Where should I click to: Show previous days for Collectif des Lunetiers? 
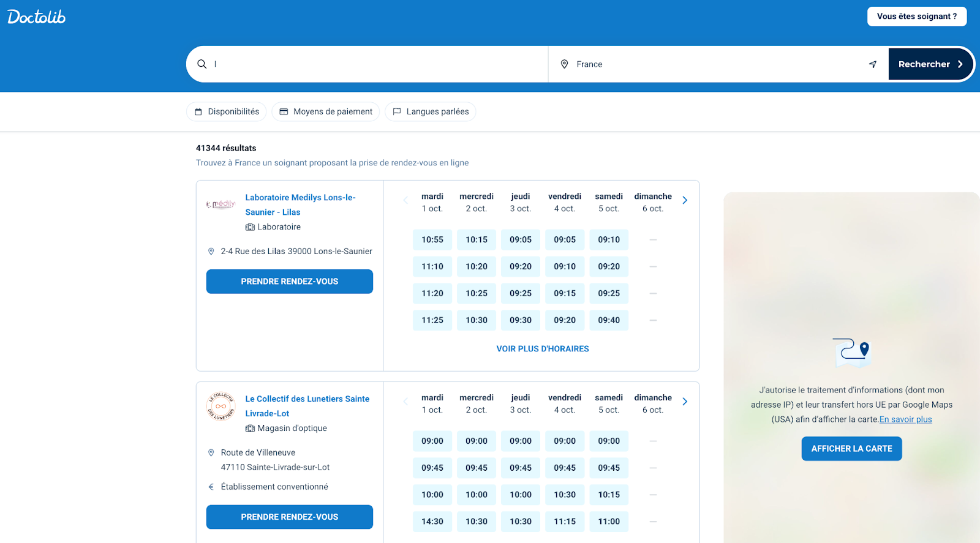(x=405, y=402)
